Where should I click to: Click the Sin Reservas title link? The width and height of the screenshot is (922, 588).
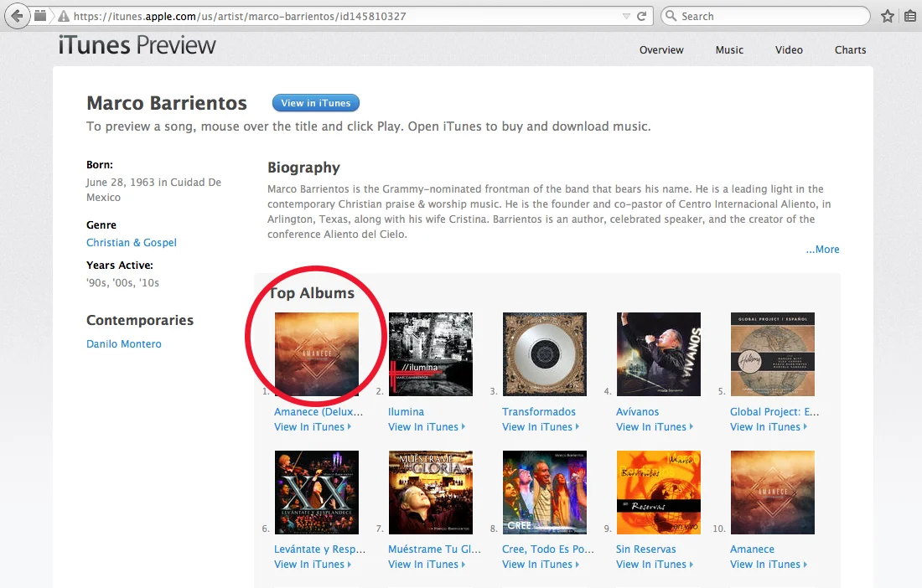point(645,549)
